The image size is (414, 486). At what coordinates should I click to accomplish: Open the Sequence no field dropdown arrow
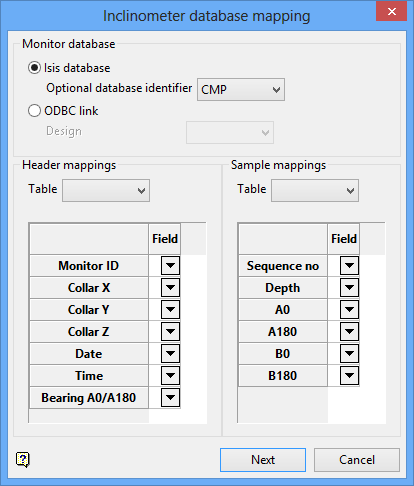pos(349,266)
